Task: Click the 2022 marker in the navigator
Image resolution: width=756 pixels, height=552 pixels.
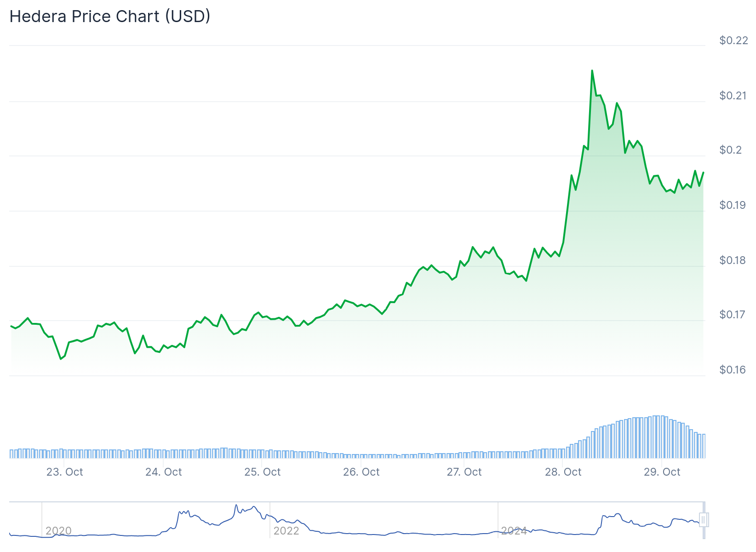Action: pos(286,531)
